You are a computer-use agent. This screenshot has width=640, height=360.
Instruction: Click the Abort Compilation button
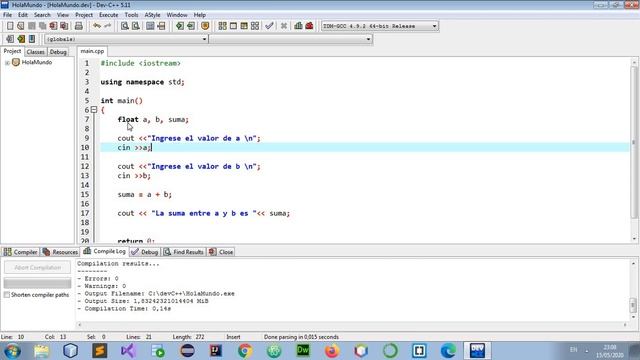[38, 267]
